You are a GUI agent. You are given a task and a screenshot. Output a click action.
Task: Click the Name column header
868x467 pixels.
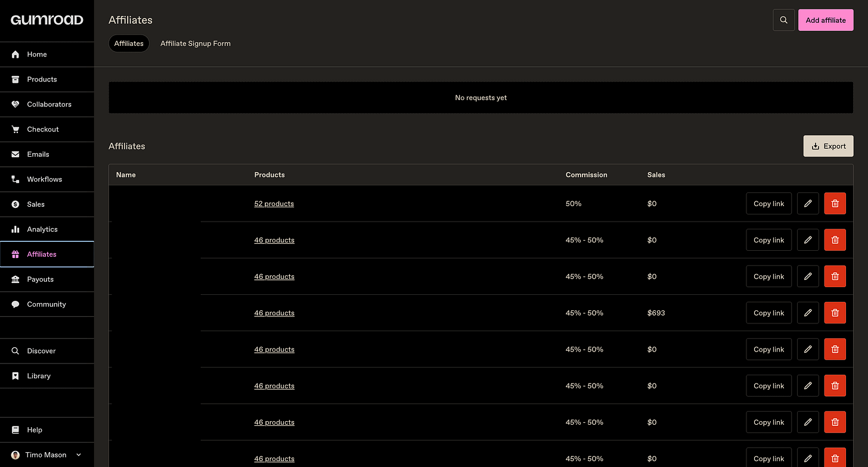[126, 175]
